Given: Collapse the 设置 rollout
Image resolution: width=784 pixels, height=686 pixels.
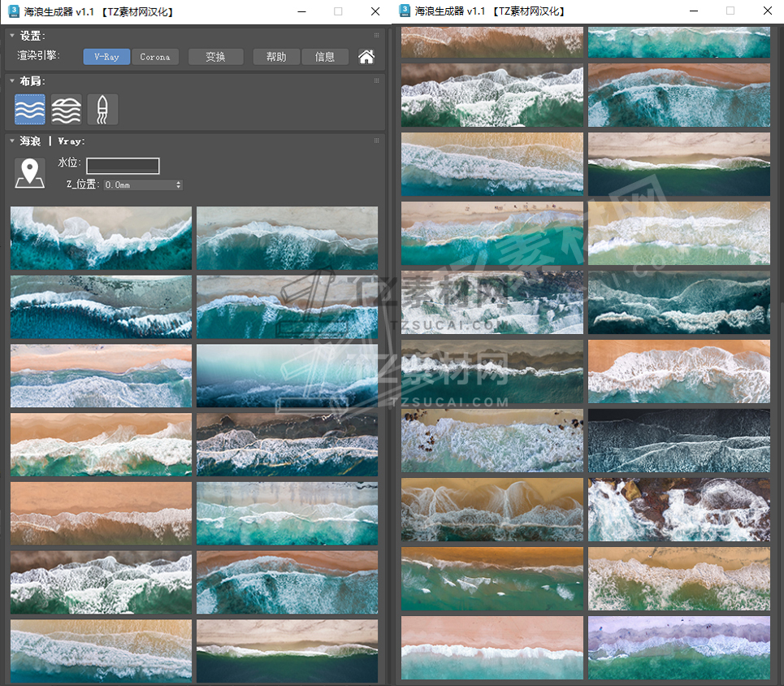Looking at the screenshot, I should point(12,36).
